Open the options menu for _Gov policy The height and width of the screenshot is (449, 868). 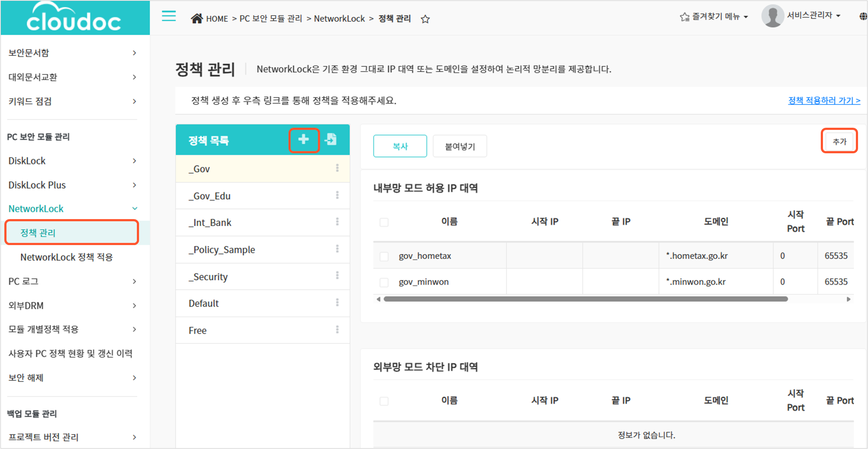(x=337, y=168)
